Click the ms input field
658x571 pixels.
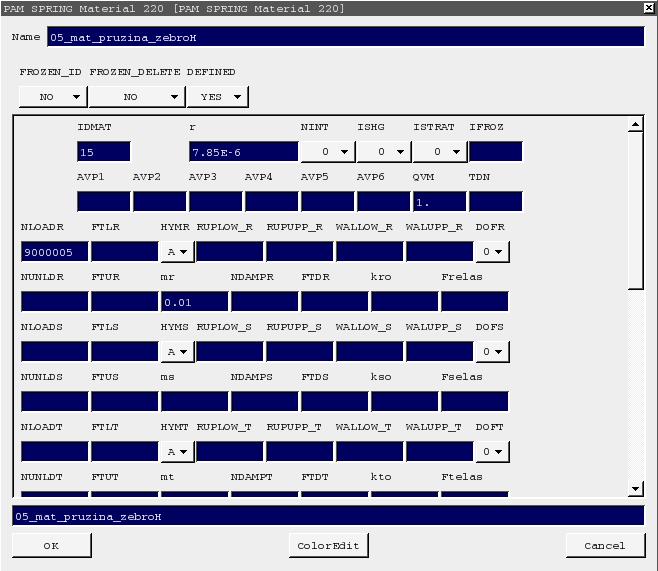pos(195,402)
